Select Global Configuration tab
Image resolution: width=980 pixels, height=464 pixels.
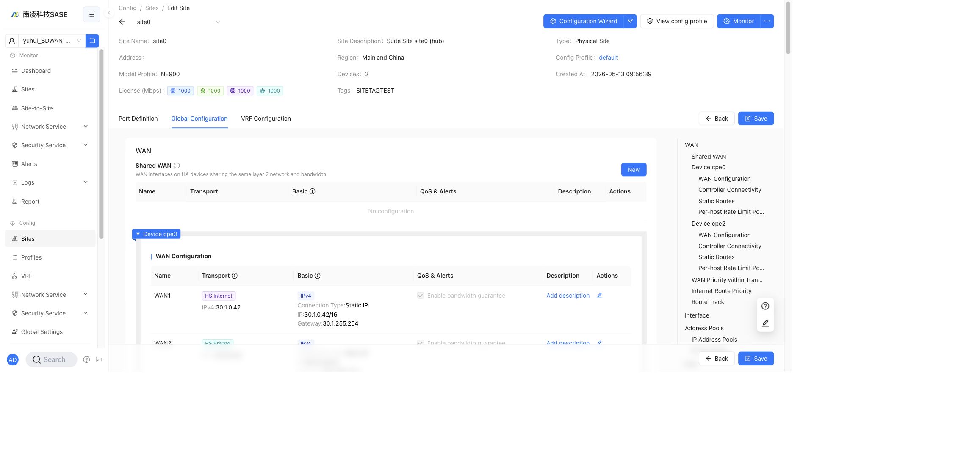(x=199, y=119)
